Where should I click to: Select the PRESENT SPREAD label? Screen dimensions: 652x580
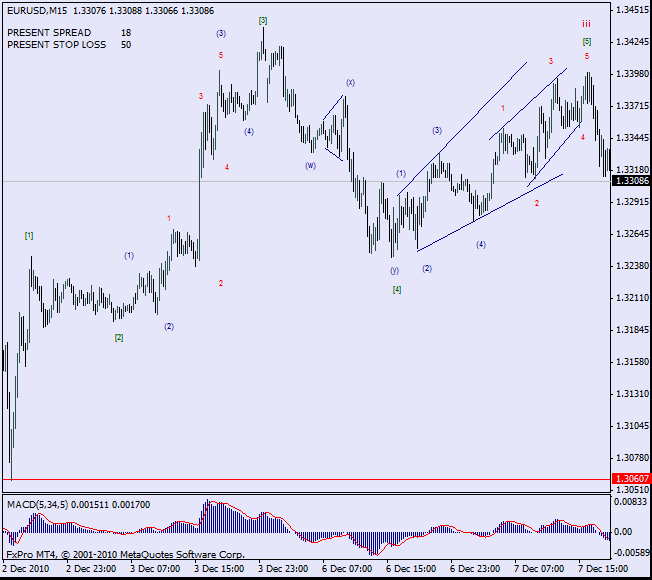49,33
